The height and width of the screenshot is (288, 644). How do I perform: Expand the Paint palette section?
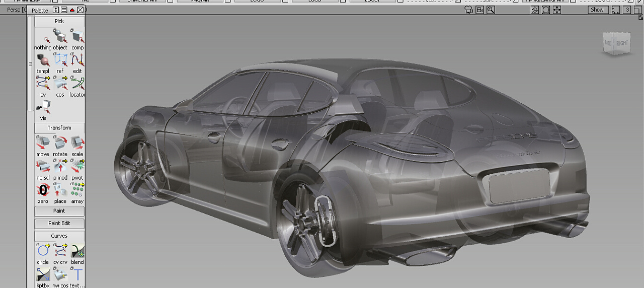coord(59,211)
